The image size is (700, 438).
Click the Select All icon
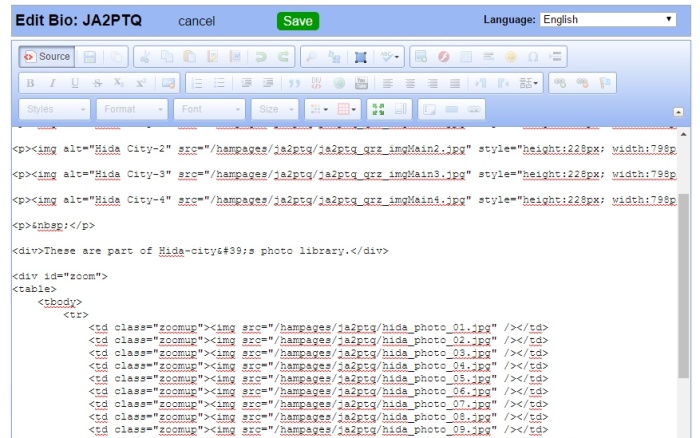click(361, 57)
